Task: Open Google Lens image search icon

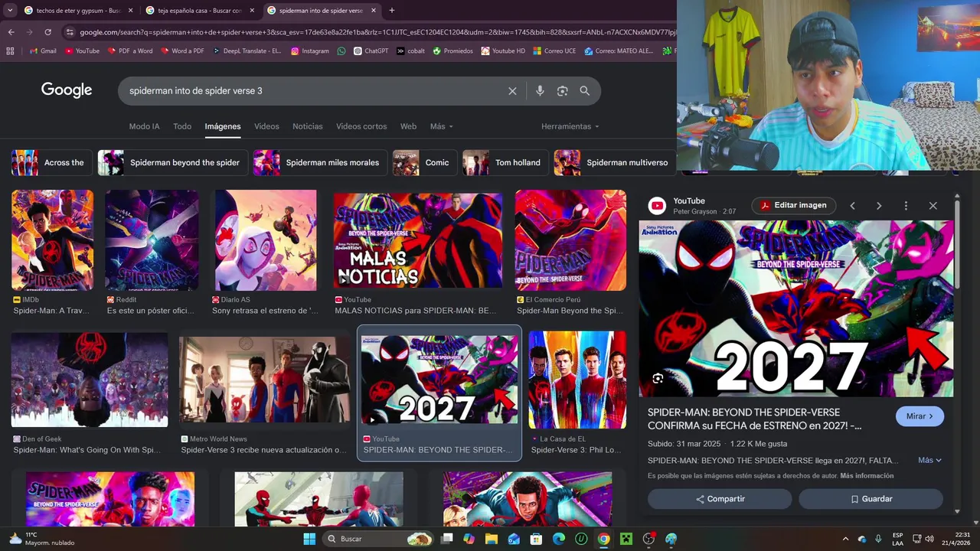Action: (562, 91)
